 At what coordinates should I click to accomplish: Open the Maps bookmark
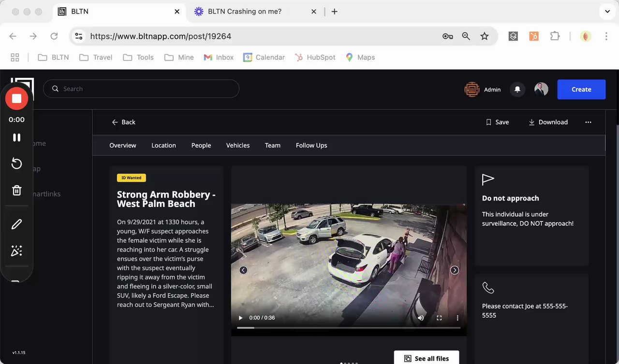[360, 58]
